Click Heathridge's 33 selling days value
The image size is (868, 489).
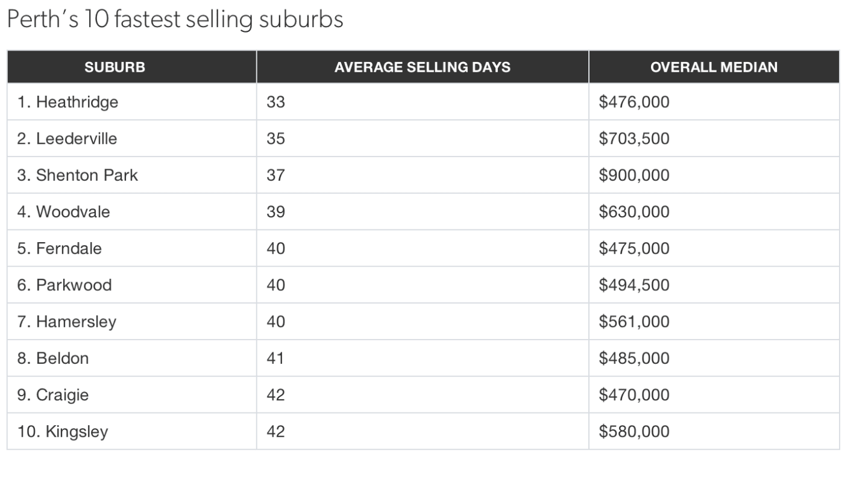coord(275,102)
